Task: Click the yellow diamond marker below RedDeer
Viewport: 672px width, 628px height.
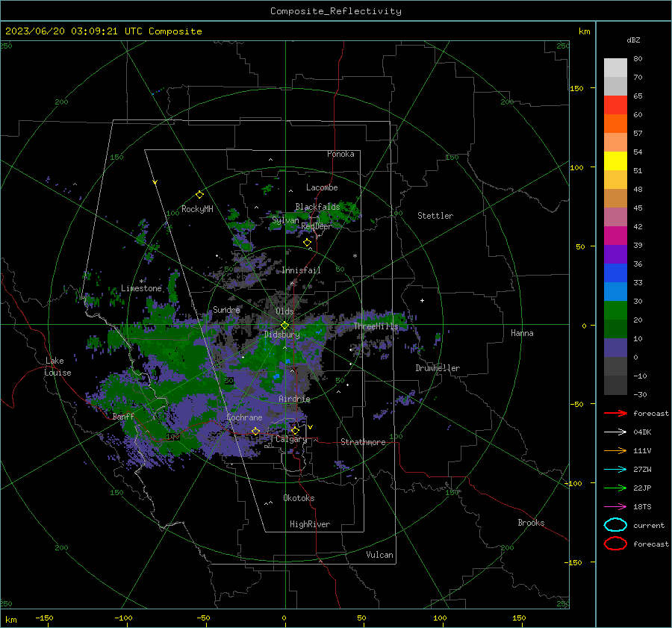Action: click(x=307, y=243)
